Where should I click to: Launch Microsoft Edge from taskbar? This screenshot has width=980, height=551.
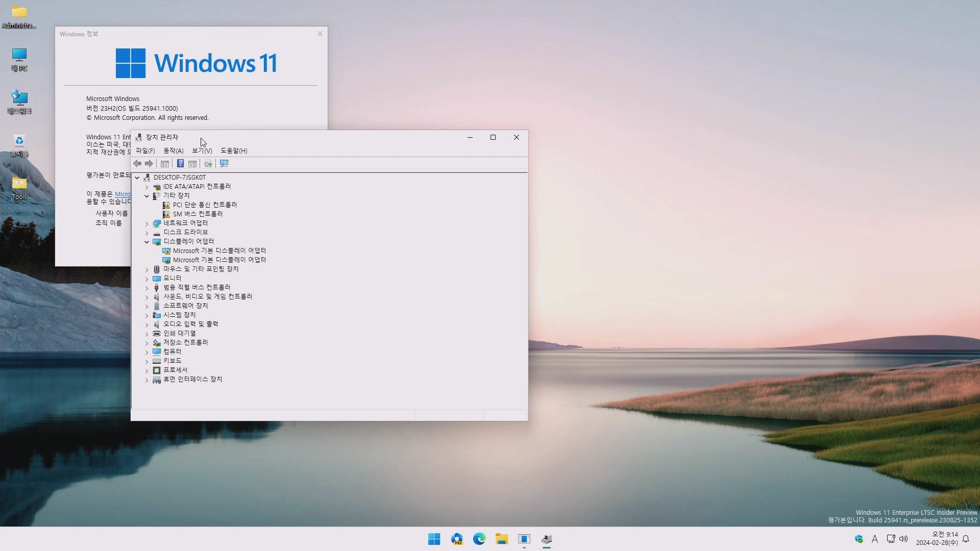(479, 539)
